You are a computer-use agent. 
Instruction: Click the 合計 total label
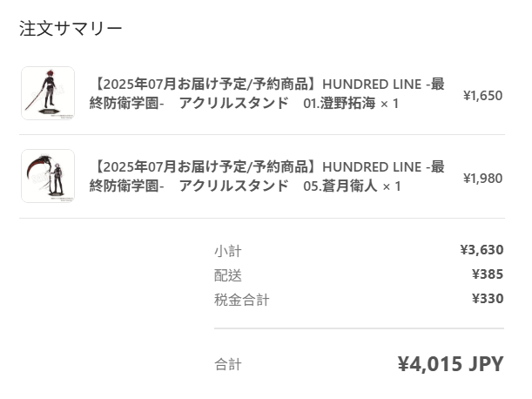227,365
